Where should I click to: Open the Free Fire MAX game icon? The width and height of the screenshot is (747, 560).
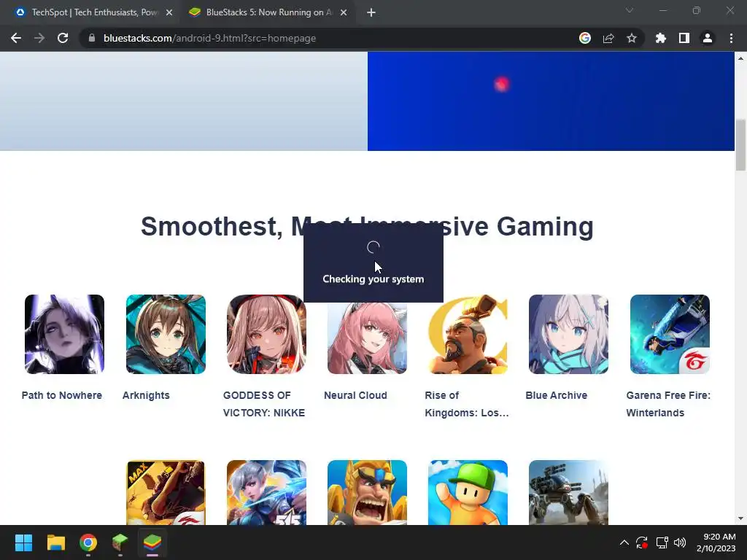click(166, 492)
